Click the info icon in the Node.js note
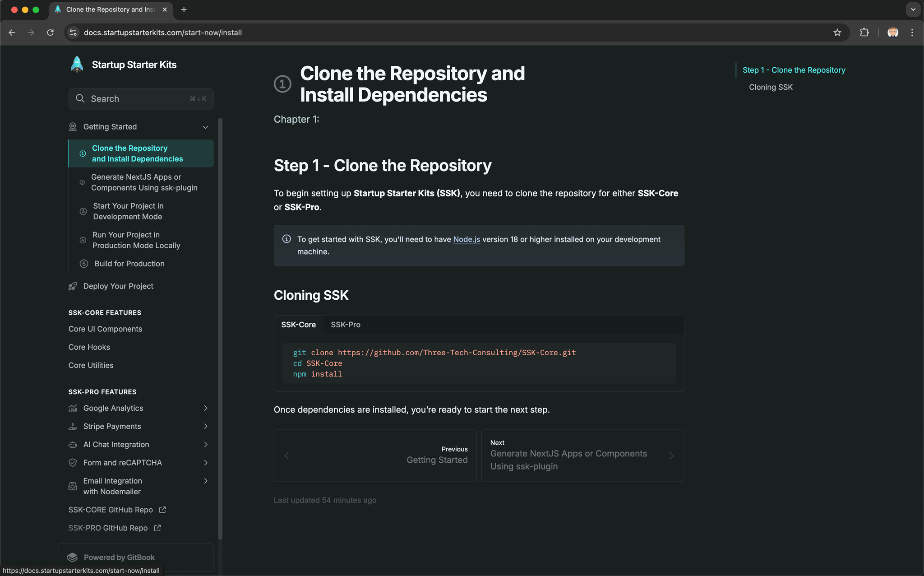This screenshot has width=924, height=576. pos(286,239)
